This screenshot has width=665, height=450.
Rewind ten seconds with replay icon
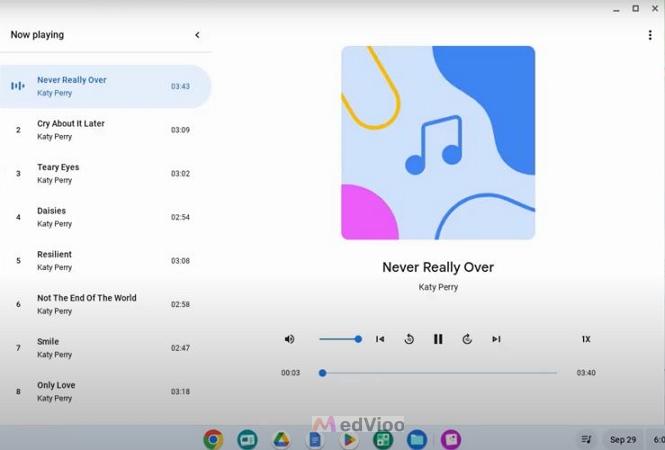pyautogui.click(x=409, y=339)
